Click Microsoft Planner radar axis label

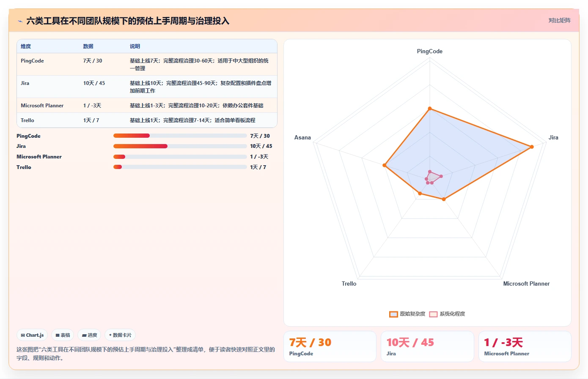[x=526, y=284]
